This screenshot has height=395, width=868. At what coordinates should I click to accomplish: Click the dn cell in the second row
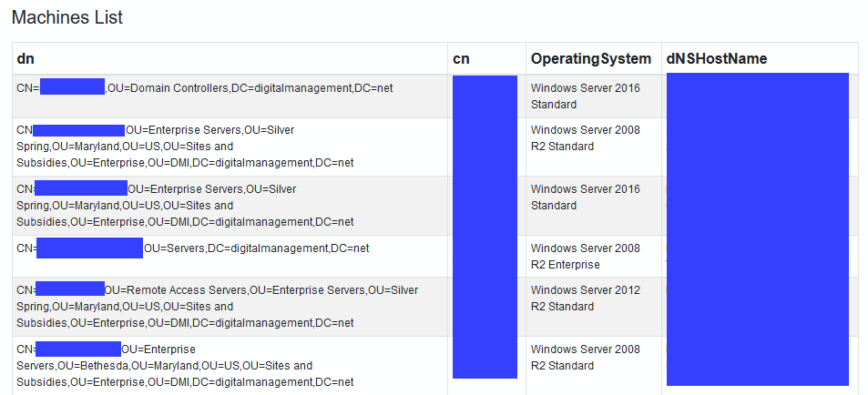(x=185, y=147)
